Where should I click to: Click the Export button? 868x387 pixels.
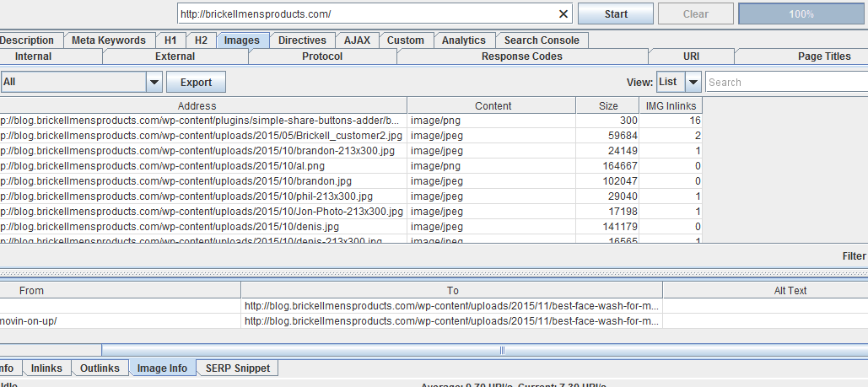196,83
